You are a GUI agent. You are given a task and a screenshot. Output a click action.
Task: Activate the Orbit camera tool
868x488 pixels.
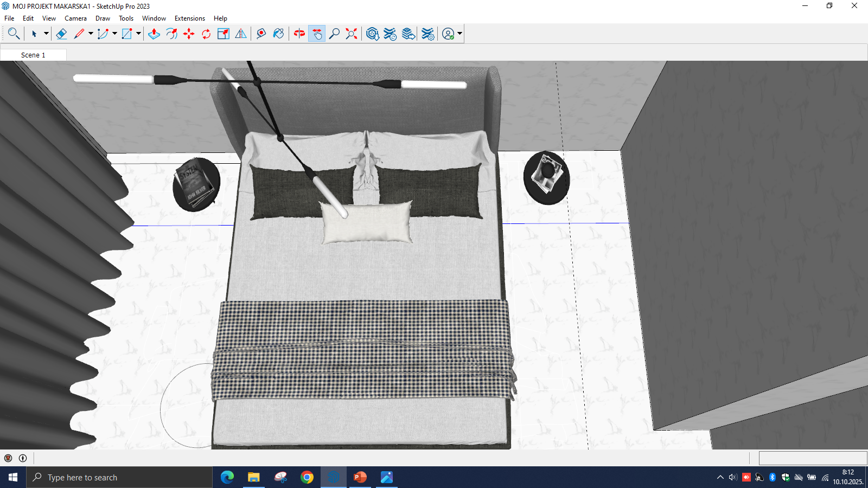[x=299, y=34]
